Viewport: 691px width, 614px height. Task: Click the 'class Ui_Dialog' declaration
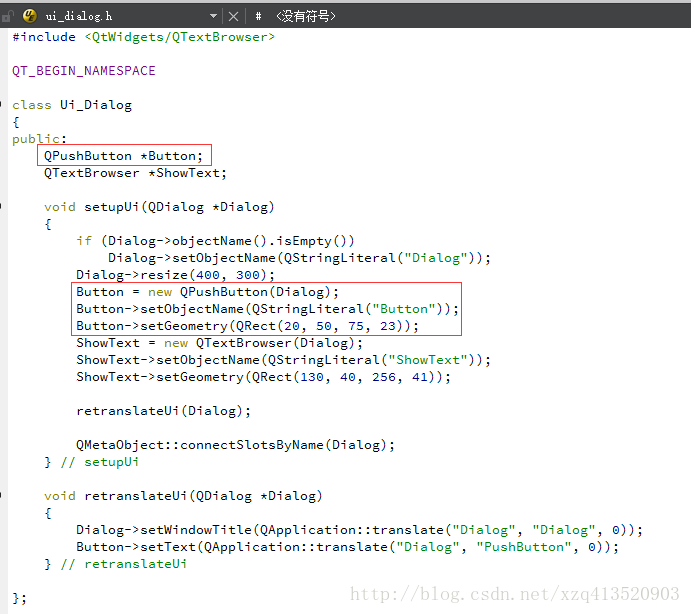[72, 105]
